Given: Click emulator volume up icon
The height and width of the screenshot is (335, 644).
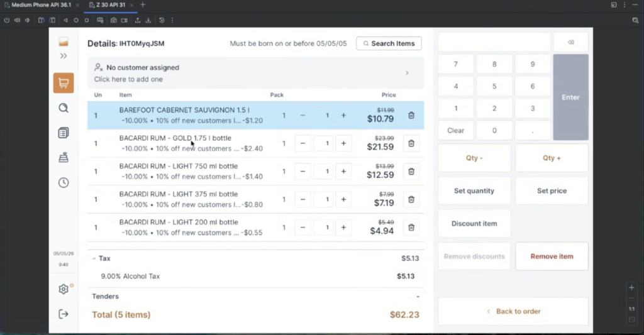Looking at the screenshot, I should click(17, 20).
